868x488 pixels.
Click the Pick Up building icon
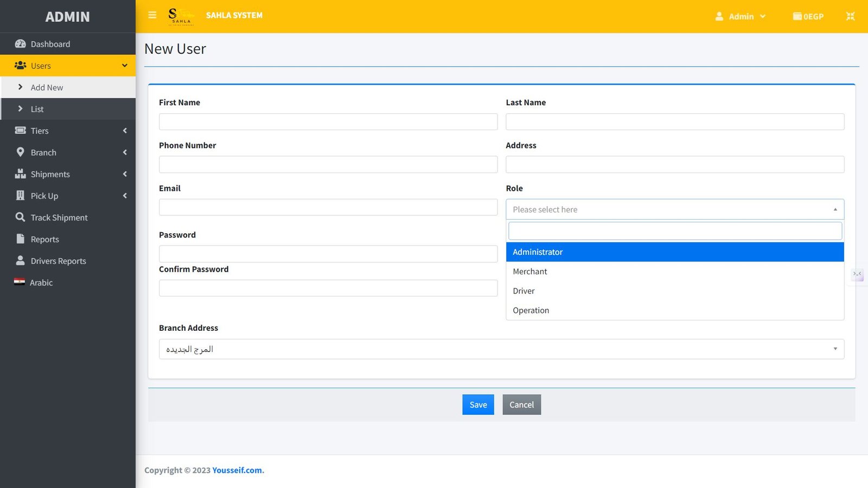point(20,195)
